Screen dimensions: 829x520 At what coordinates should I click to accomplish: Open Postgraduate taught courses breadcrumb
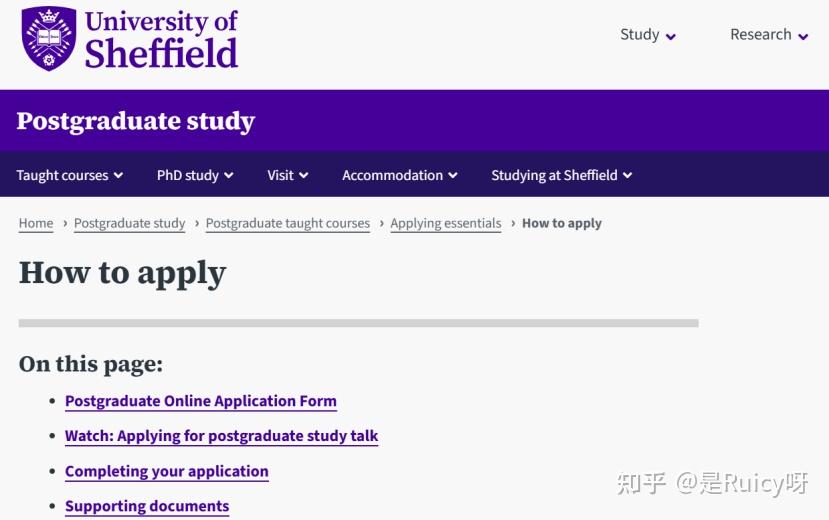288,224
